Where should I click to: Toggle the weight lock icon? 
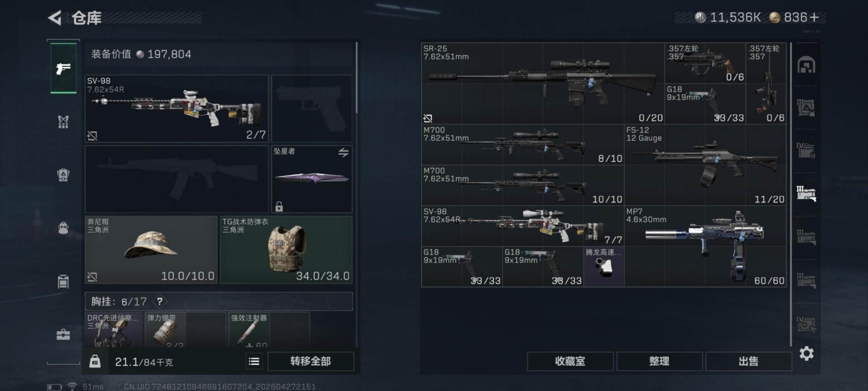95,361
